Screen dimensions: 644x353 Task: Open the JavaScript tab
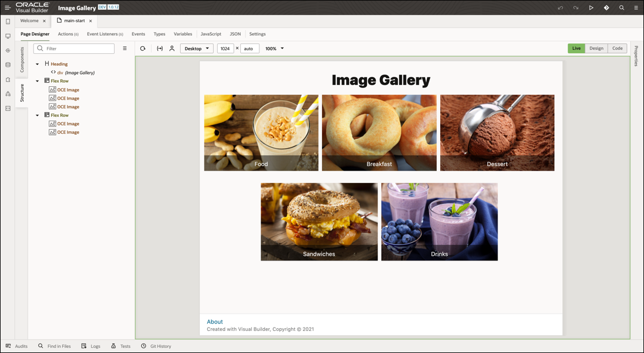point(211,34)
